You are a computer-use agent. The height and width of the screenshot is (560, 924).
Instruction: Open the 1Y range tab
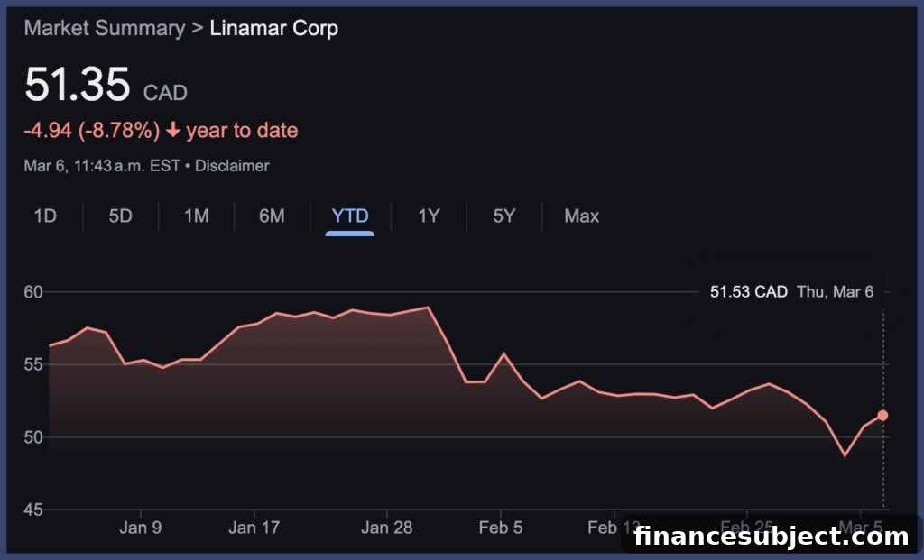[429, 216]
